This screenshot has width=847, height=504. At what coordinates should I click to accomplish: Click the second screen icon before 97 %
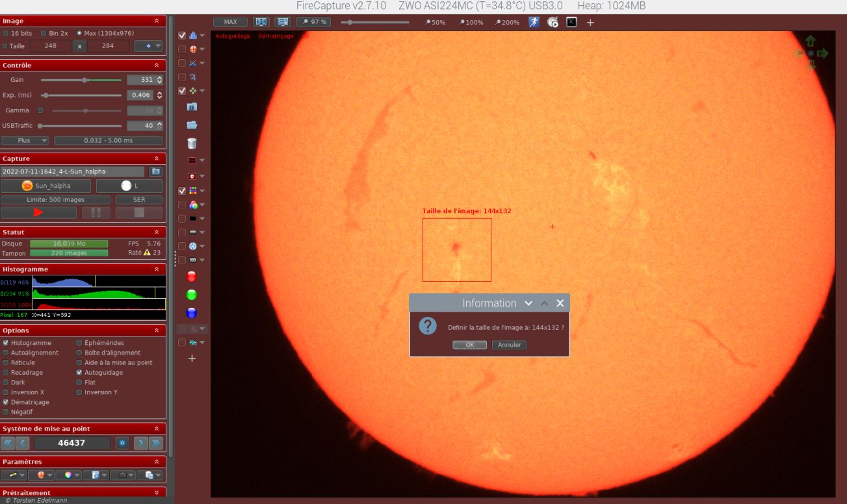(x=282, y=22)
